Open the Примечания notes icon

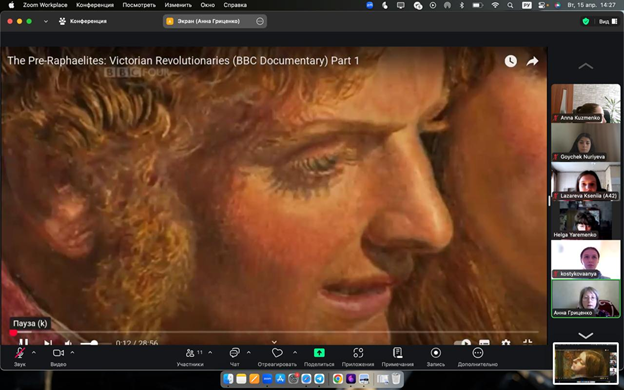[x=397, y=353]
